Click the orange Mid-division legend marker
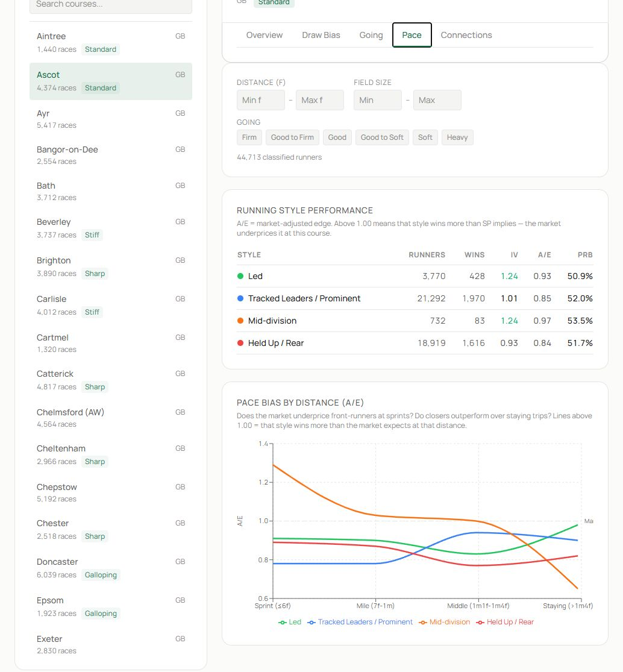623x672 pixels. [423, 623]
